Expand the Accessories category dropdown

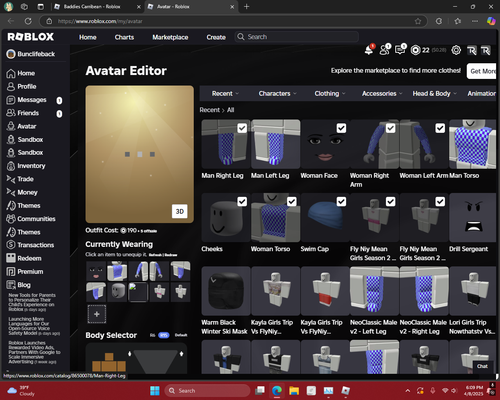pyautogui.click(x=382, y=94)
